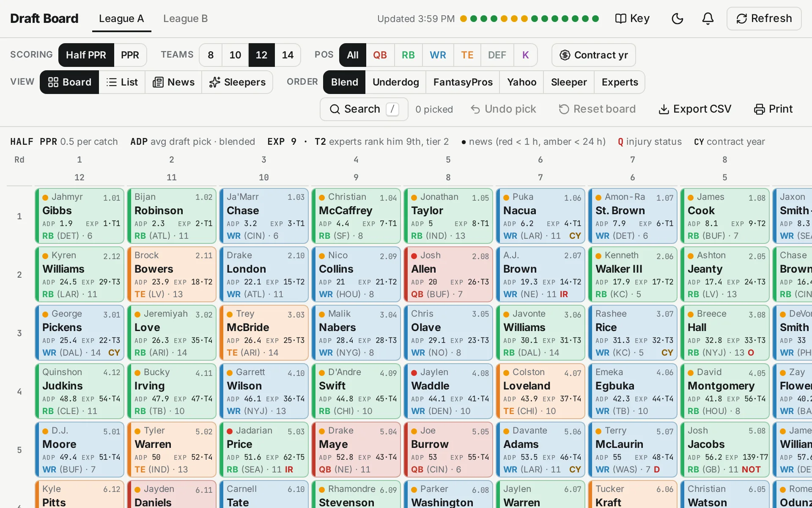Toggle dark mode moon icon
The height and width of the screenshot is (508, 812).
677,19
